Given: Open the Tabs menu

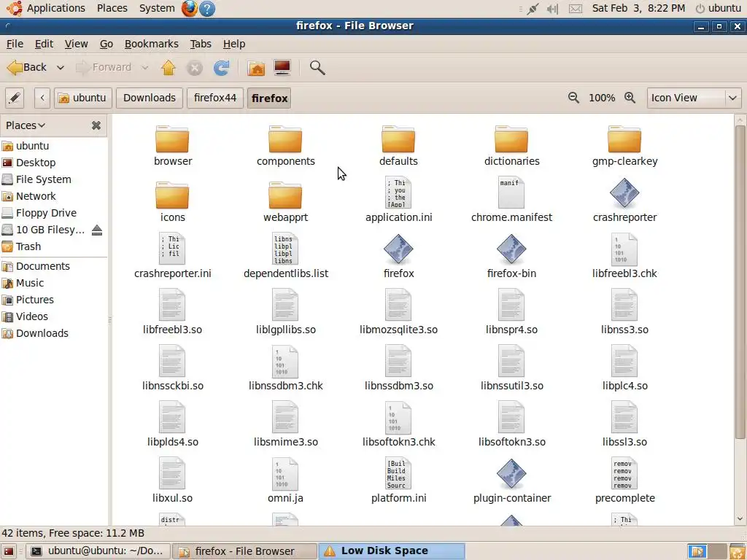Looking at the screenshot, I should pyautogui.click(x=201, y=44).
